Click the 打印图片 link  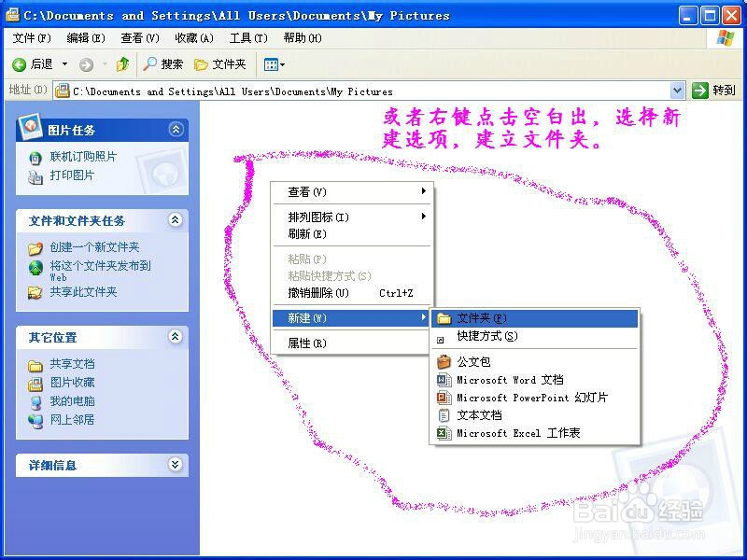pos(72,175)
